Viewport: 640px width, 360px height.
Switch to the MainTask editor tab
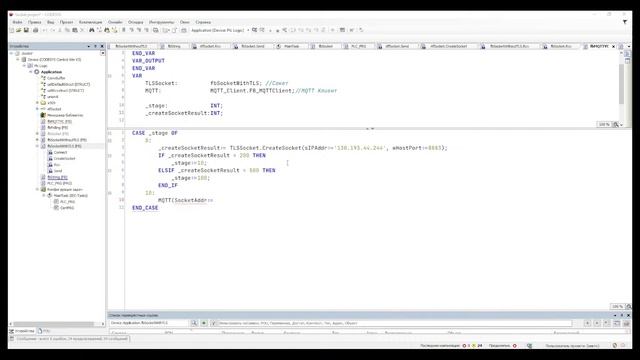[x=291, y=47]
